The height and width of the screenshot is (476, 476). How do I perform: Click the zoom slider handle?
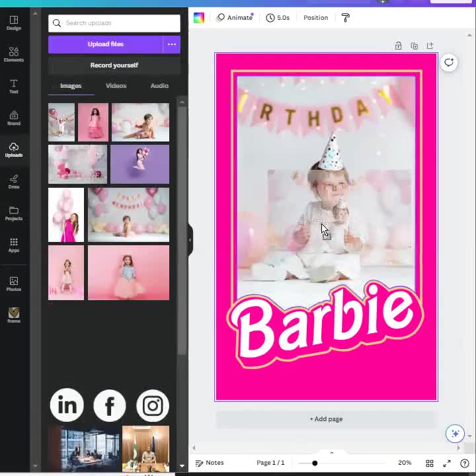[315, 463]
